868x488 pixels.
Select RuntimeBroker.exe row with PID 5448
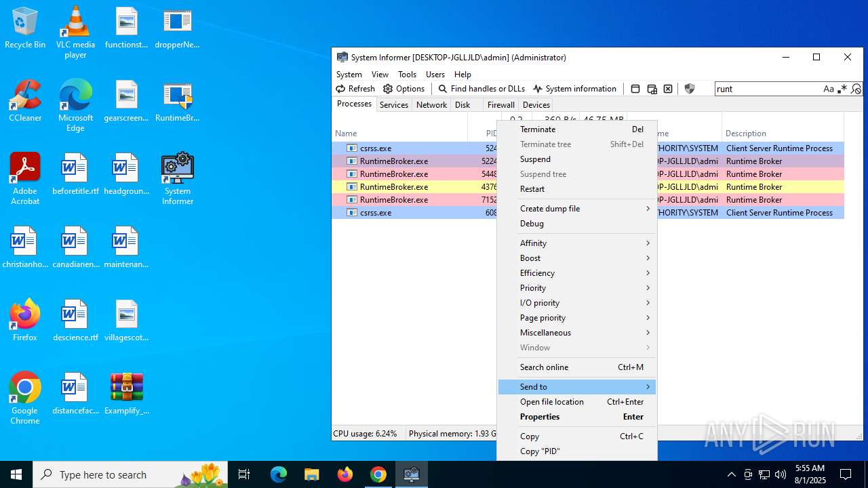[414, 174]
